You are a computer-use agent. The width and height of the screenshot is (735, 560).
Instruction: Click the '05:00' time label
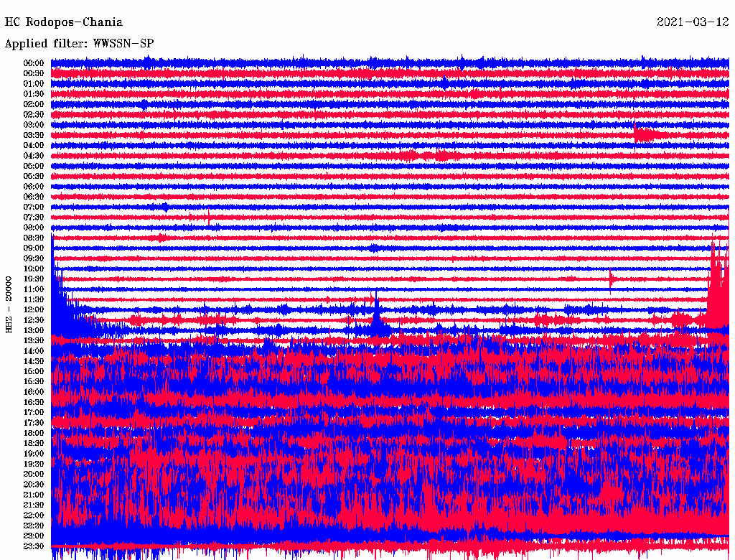[x=34, y=166]
